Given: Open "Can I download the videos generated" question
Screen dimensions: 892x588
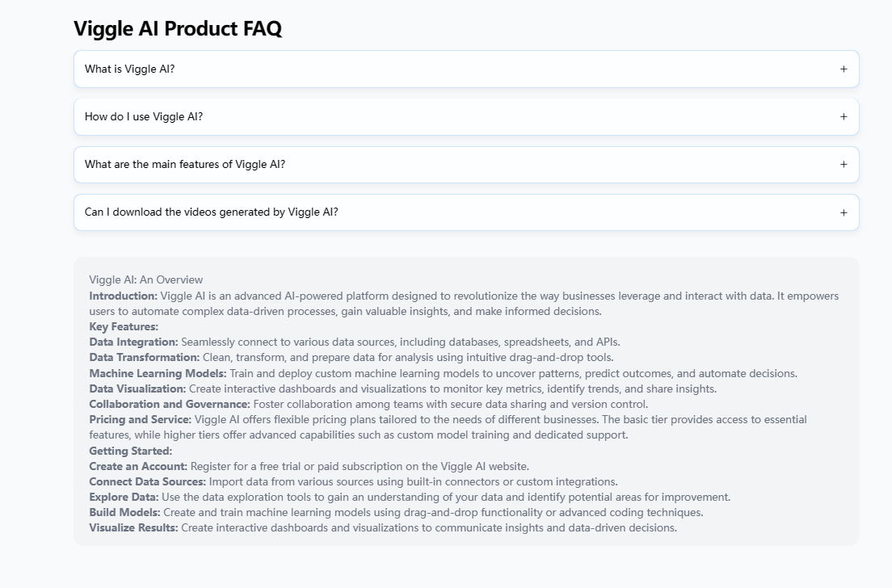Looking at the screenshot, I should 212,212.
